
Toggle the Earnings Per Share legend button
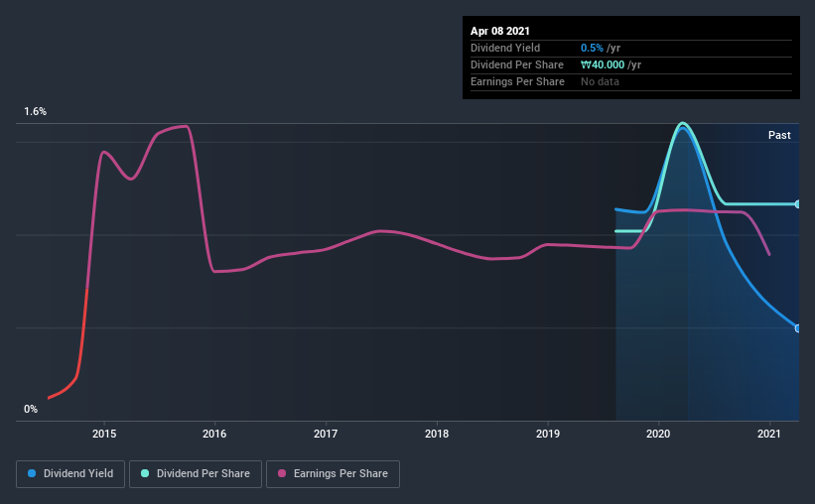coord(333,474)
